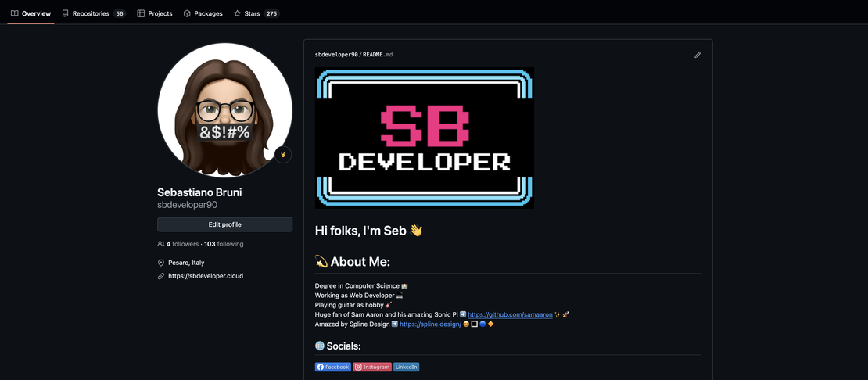Click the Instagram badge
The height and width of the screenshot is (380, 868).
372,367
